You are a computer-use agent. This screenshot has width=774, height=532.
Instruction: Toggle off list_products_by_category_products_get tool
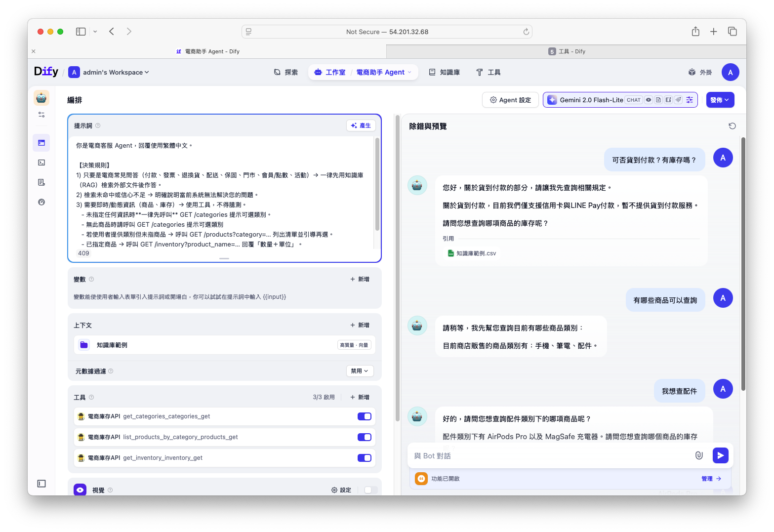pos(364,437)
